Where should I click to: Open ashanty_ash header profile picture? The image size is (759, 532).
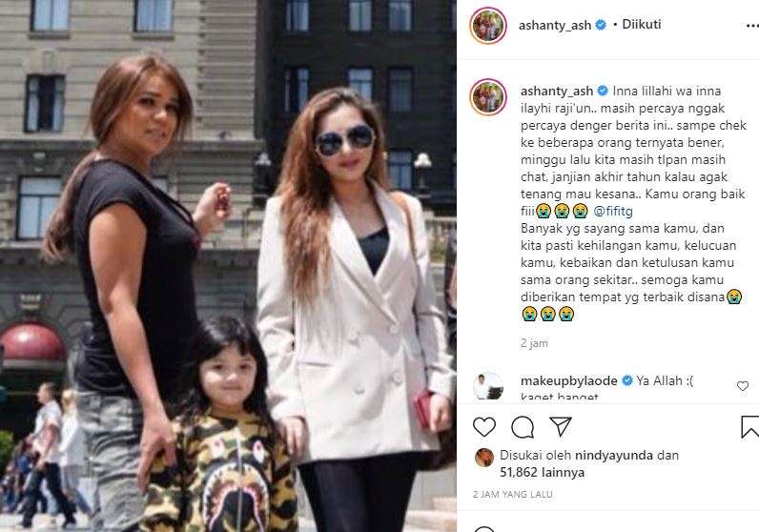pos(488,25)
